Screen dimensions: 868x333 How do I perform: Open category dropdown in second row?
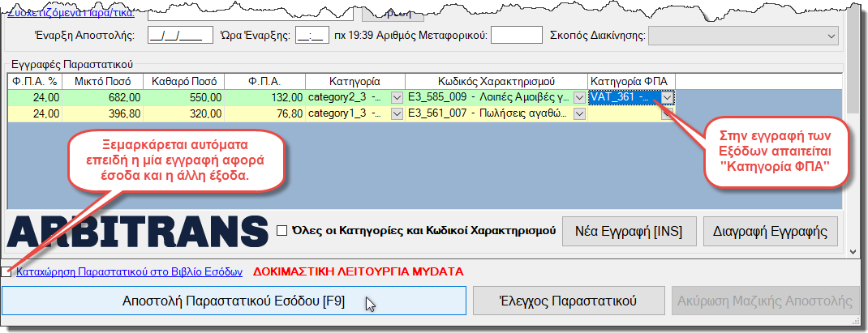[x=397, y=114]
